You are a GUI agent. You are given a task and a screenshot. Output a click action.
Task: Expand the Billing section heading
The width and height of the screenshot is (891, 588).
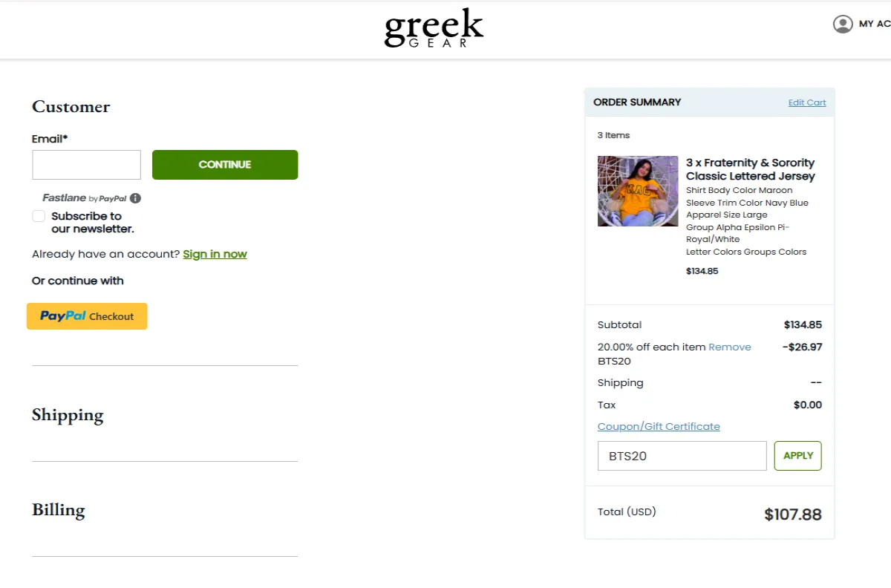pos(59,510)
